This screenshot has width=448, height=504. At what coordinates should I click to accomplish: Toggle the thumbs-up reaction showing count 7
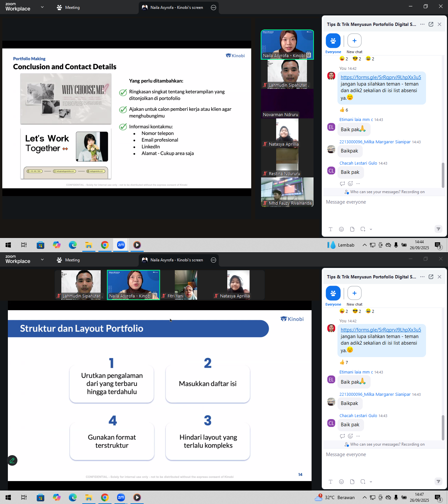(344, 362)
